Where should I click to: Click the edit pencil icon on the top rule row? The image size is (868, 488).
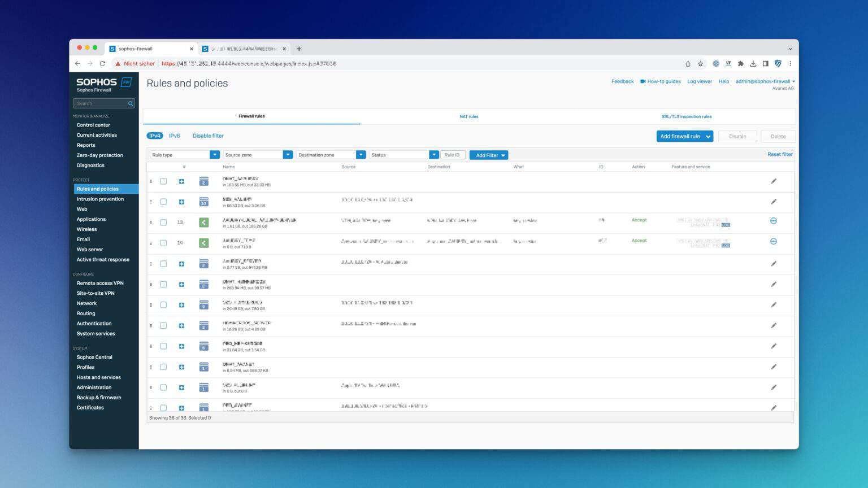(x=774, y=181)
